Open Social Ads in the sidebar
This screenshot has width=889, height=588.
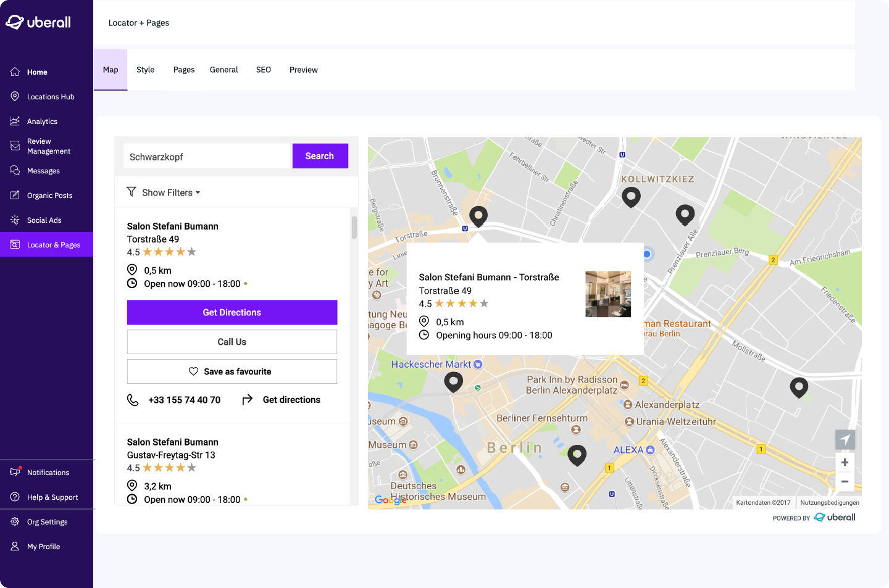(44, 220)
